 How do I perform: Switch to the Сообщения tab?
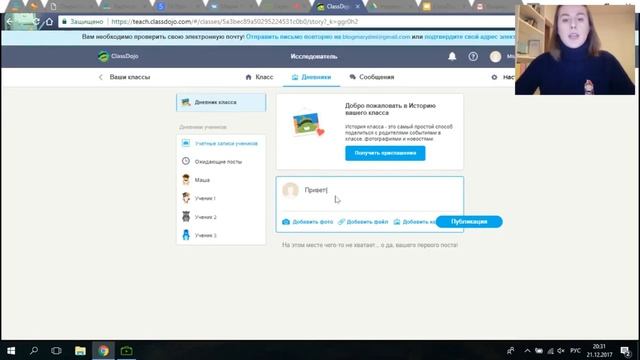pyautogui.click(x=371, y=77)
